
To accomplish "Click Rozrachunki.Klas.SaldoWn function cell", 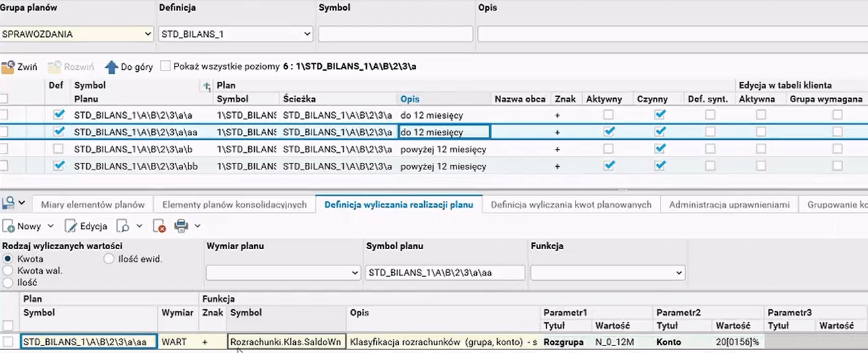I will pyautogui.click(x=286, y=342).
